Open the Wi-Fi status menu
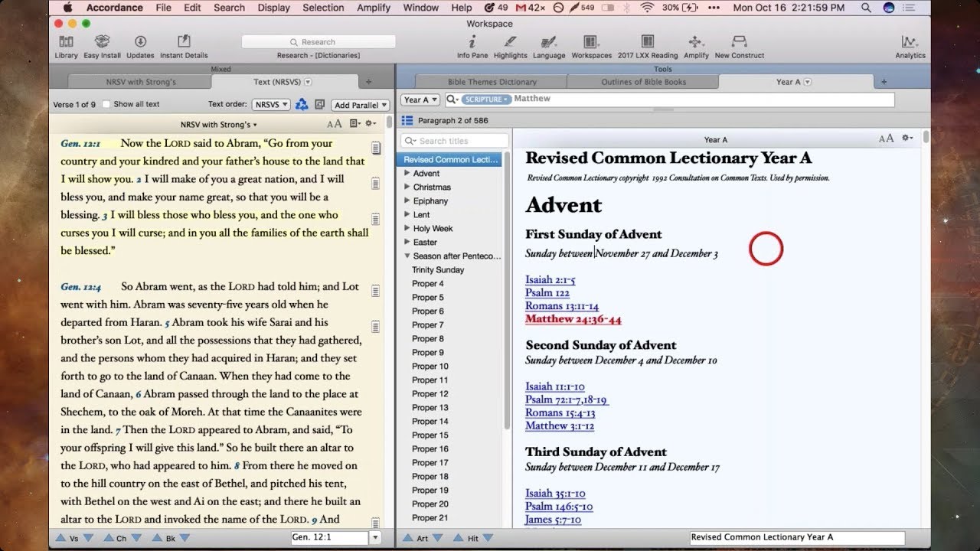The height and width of the screenshot is (551, 980). 648,8
